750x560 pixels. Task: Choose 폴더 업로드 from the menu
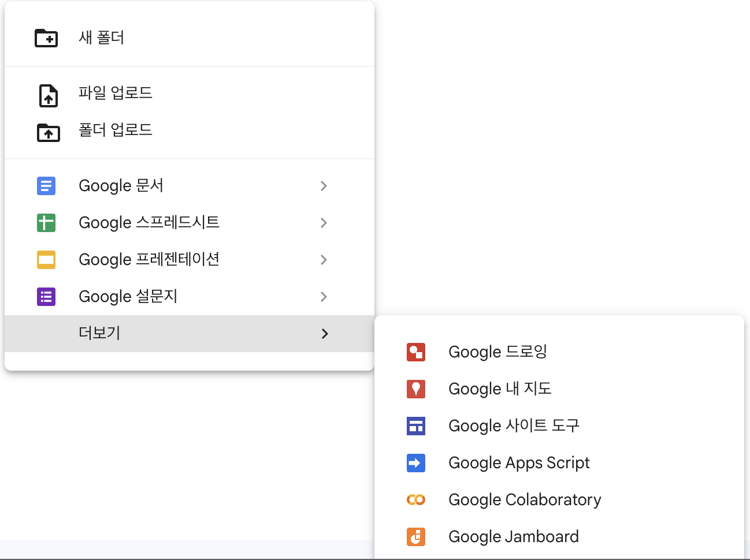click(190, 130)
